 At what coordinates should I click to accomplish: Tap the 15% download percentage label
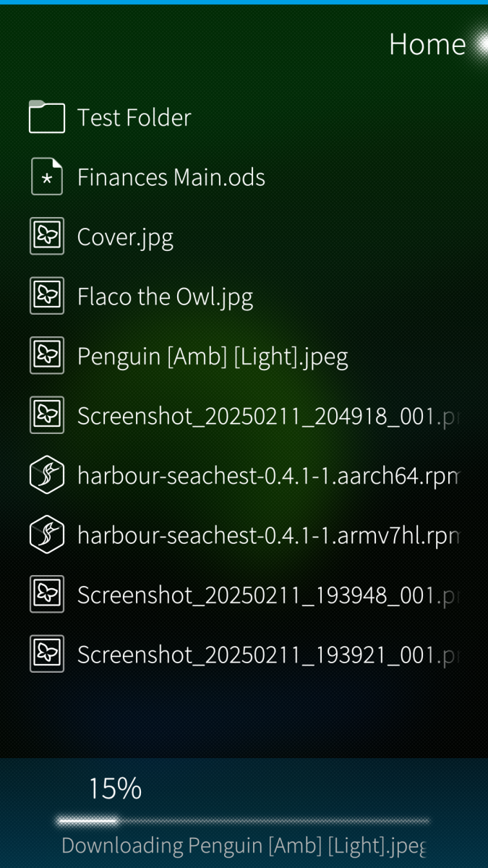[115, 788]
